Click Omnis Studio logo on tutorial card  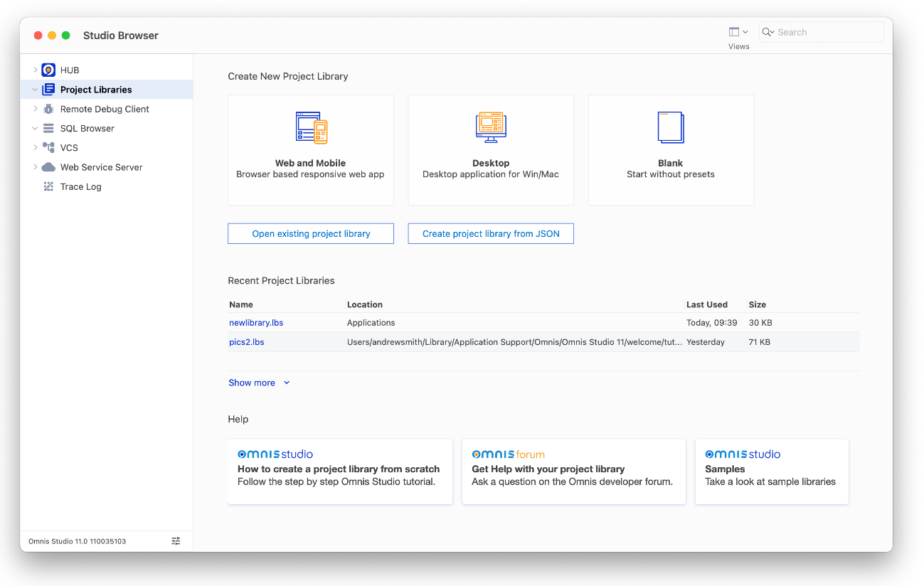pyautogui.click(x=275, y=454)
